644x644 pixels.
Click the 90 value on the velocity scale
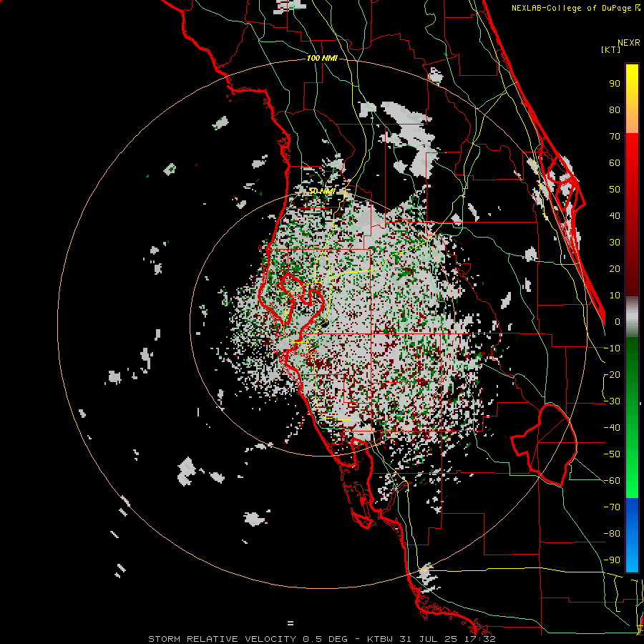(615, 84)
